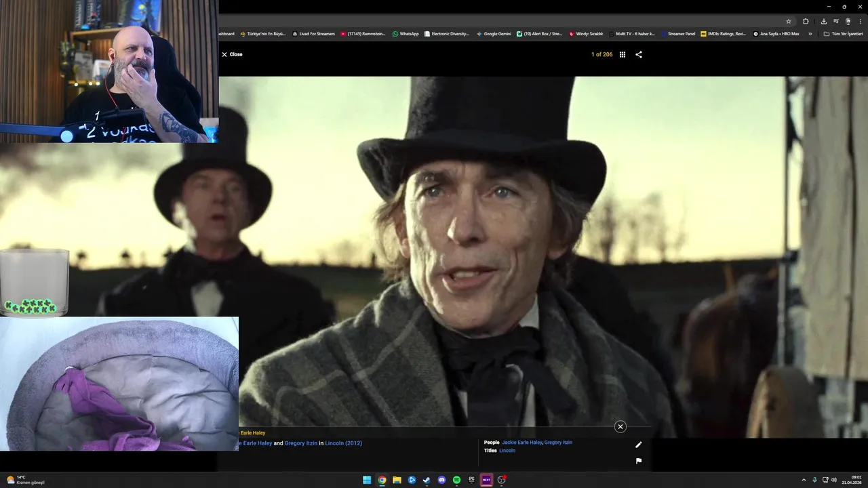
Task: Click the microphone tray icon
Action: [814, 480]
